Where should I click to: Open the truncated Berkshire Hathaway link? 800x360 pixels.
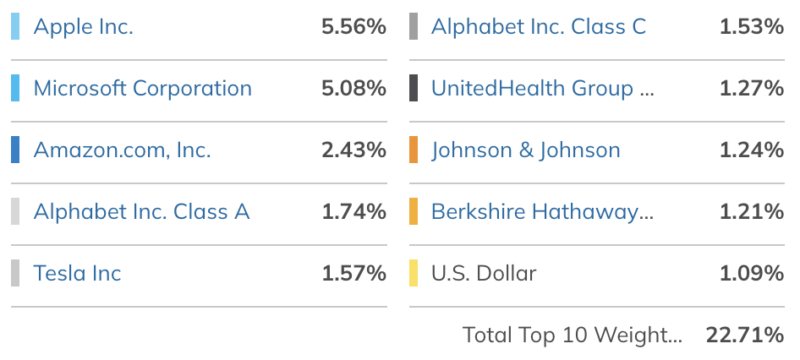pos(542,212)
